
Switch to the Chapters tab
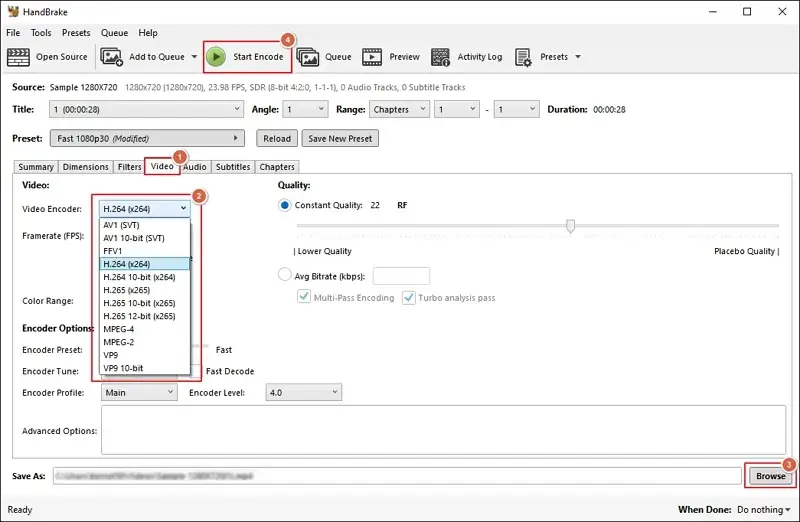coord(277,167)
